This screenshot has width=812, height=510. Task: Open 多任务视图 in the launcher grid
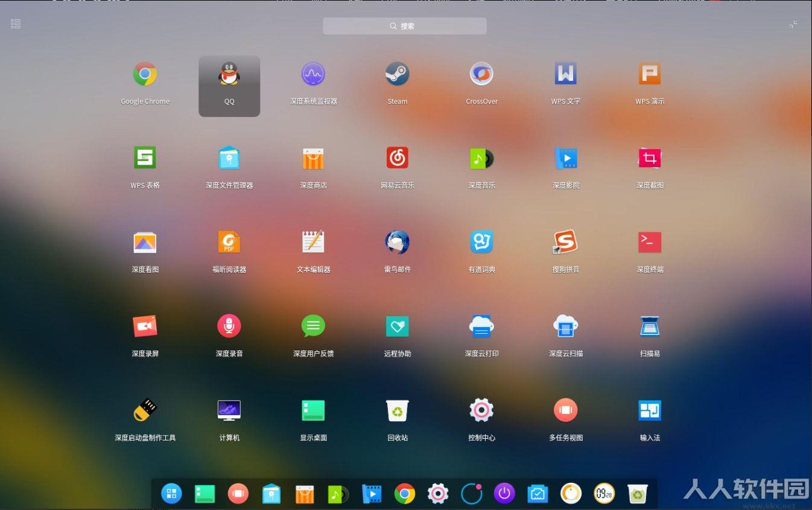[566, 410]
